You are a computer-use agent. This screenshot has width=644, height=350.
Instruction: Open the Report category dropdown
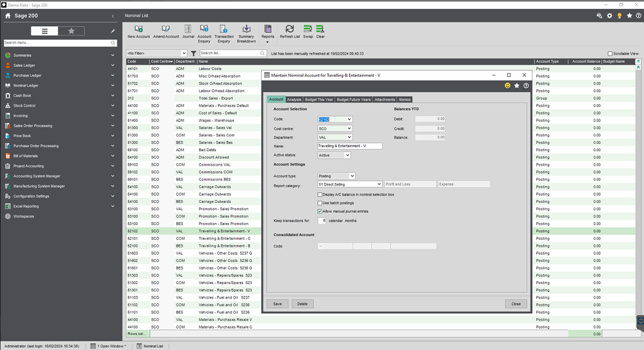(x=379, y=184)
